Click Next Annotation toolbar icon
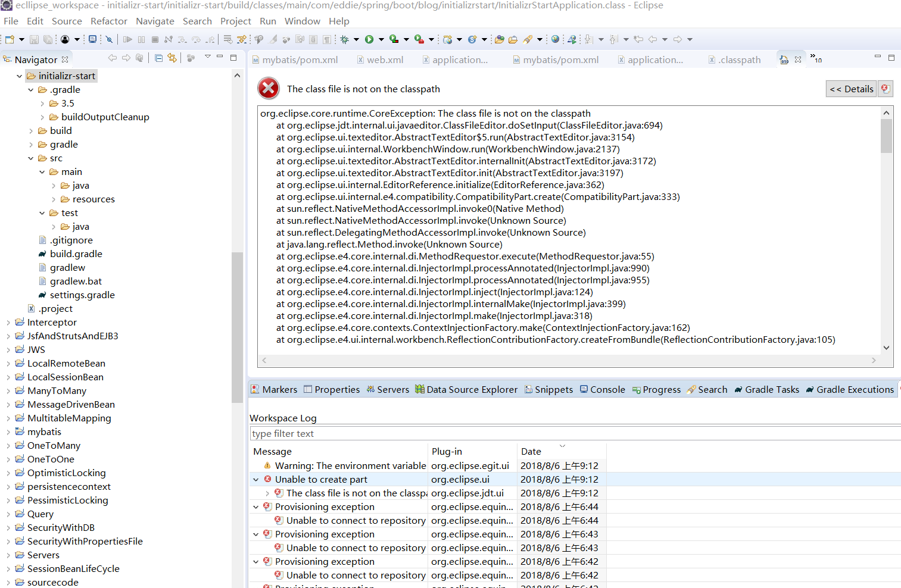901x588 pixels. point(588,39)
